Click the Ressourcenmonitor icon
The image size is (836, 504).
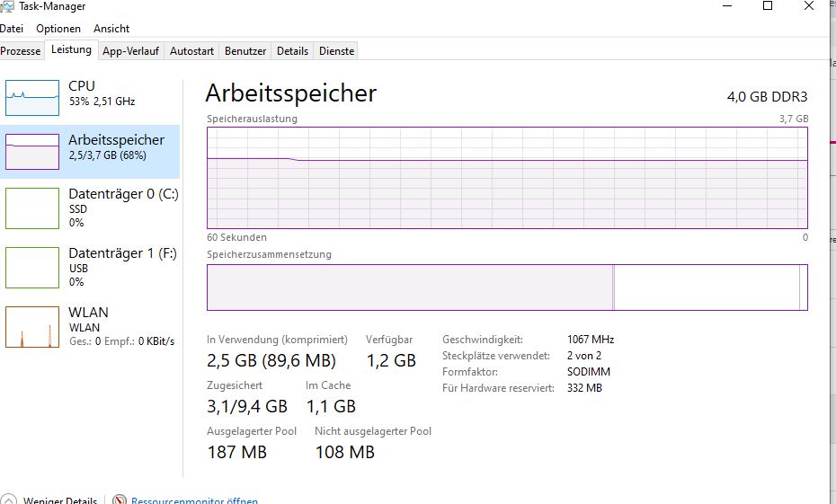[120, 500]
